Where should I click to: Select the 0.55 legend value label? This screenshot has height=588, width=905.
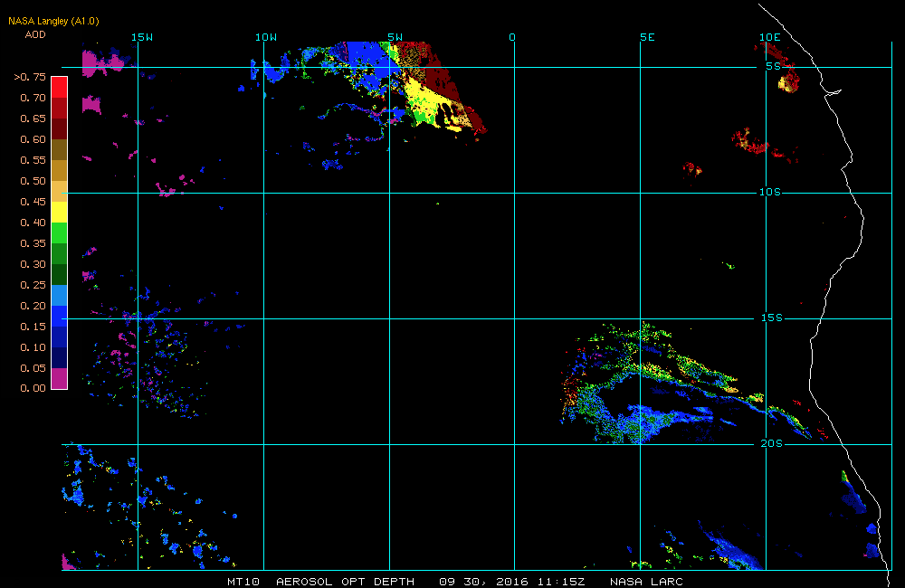point(33,160)
